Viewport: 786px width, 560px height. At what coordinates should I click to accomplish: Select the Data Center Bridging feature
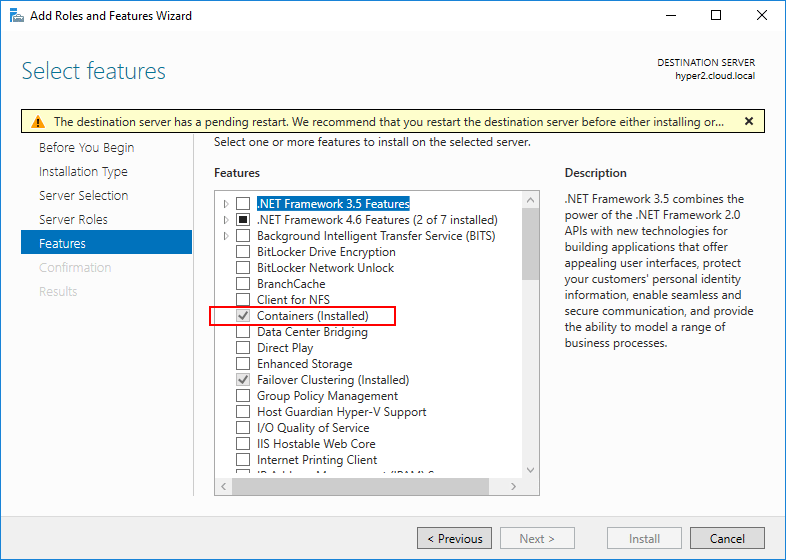pyautogui.click(x=312, y=332)
